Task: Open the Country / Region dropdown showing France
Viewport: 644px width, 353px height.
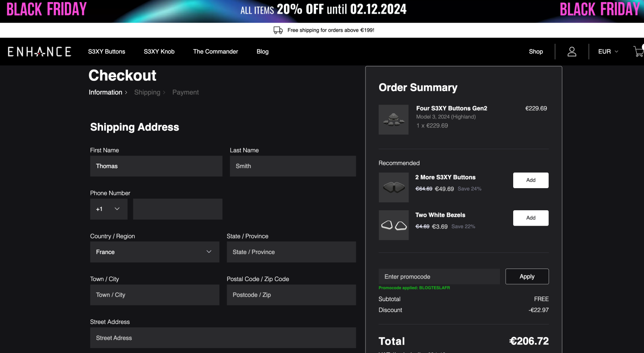Action: pyautogui.click(x=155, y=252)
